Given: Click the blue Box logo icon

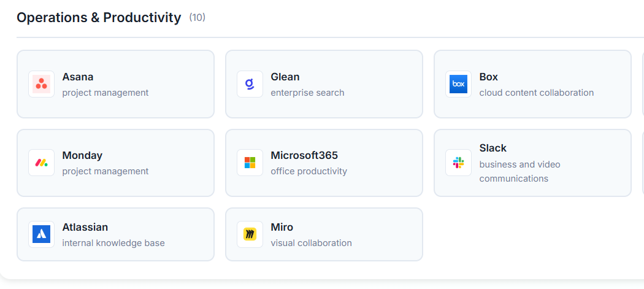Looking at the screenshot, I should click(x=458, y=84).
